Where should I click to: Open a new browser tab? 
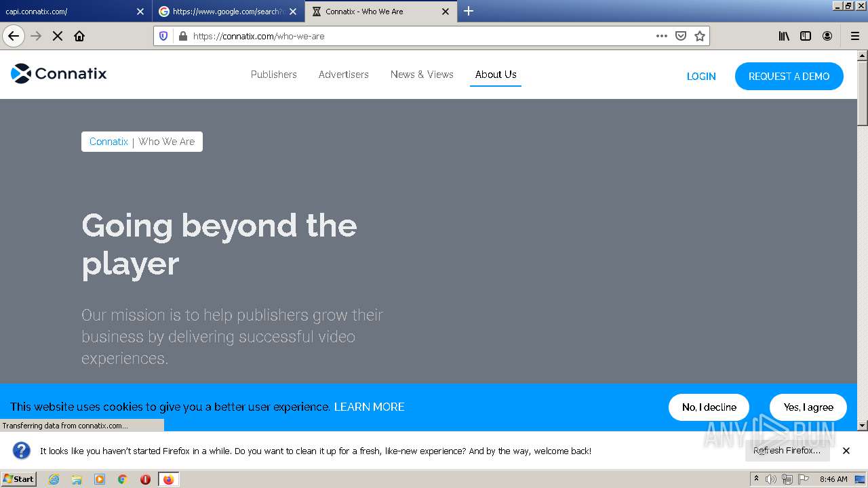(469, 11)
